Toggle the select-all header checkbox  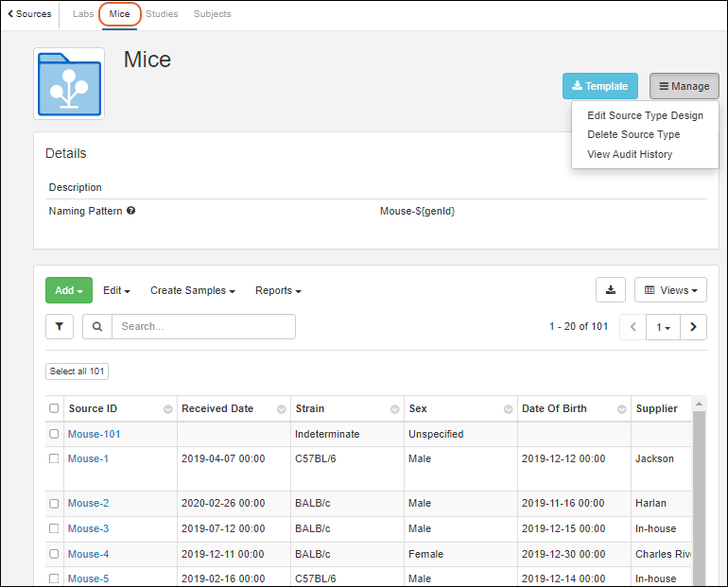(54, 408)
